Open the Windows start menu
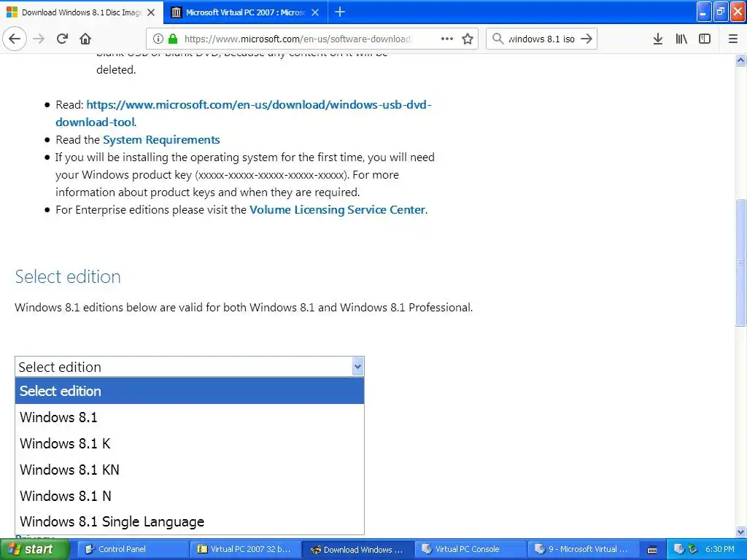This screenshot has width=747, height=560. 35,549
